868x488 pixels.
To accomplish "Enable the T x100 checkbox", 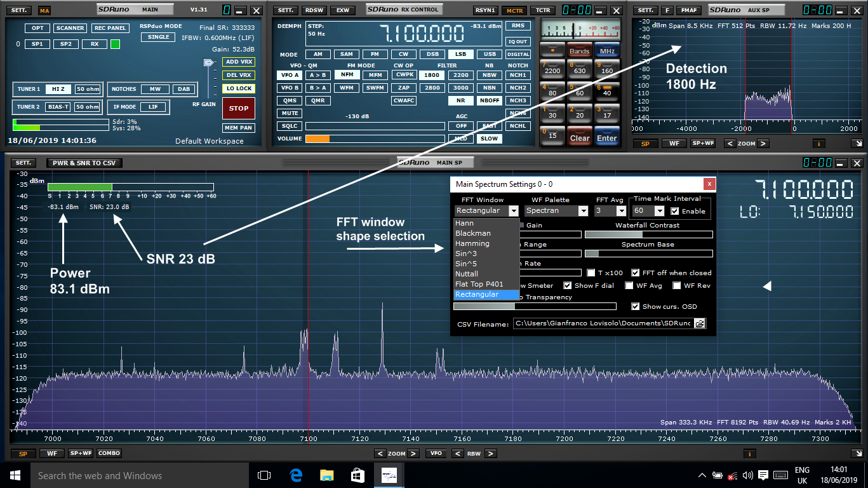I will (591, 273).
